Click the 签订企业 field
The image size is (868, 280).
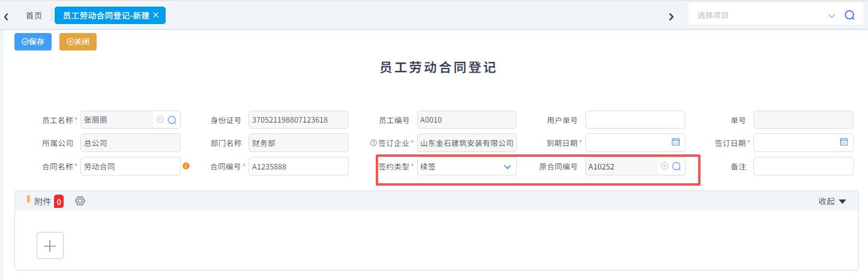(x=466, y=143)
